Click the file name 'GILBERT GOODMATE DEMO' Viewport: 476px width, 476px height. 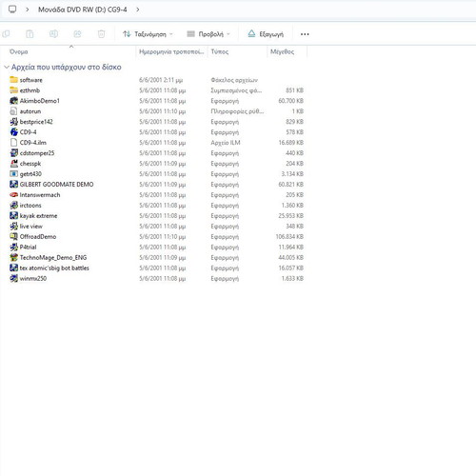[56, 185]
